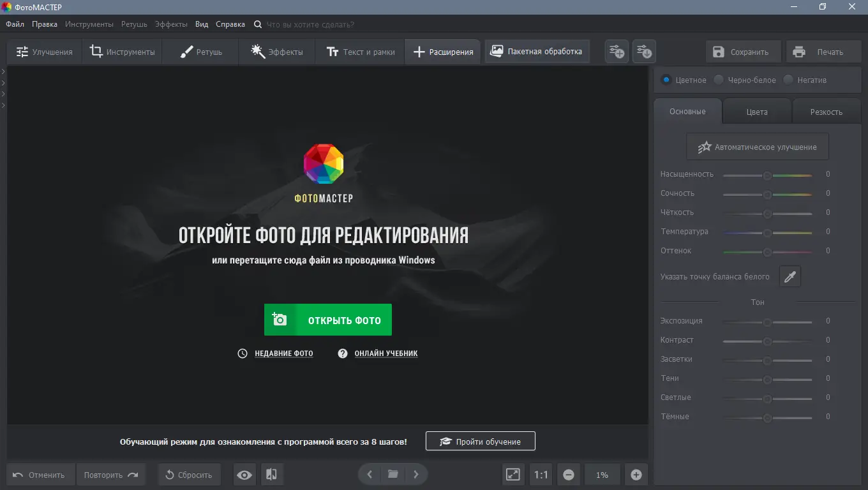Click the Печать button
Image resolution: width=868 pixels, height=490 pixels.
(823, 52)
